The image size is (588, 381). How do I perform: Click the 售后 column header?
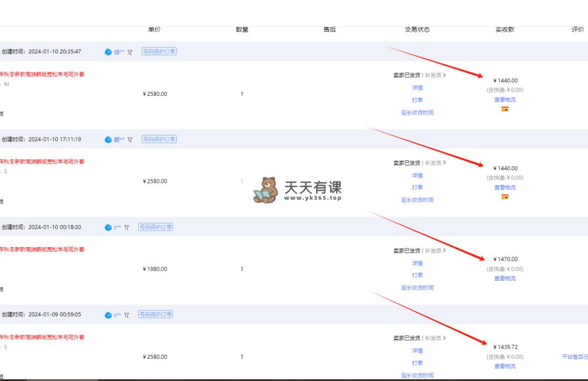329,29
